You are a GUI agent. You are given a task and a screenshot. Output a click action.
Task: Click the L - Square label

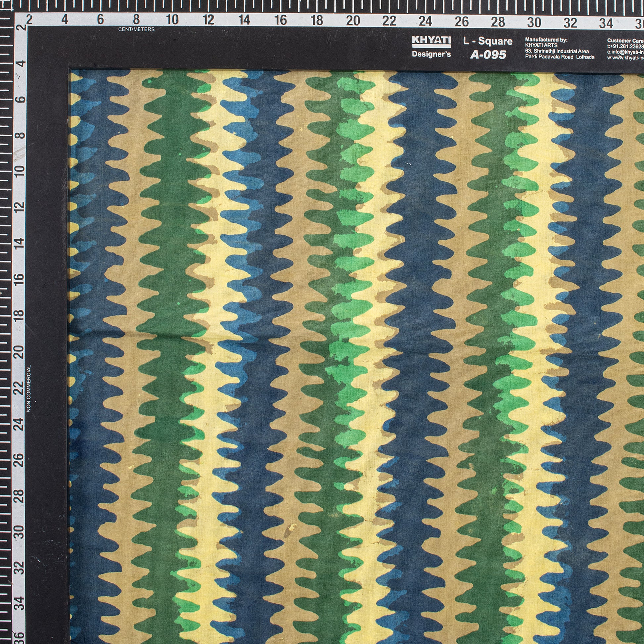(488, 41)
